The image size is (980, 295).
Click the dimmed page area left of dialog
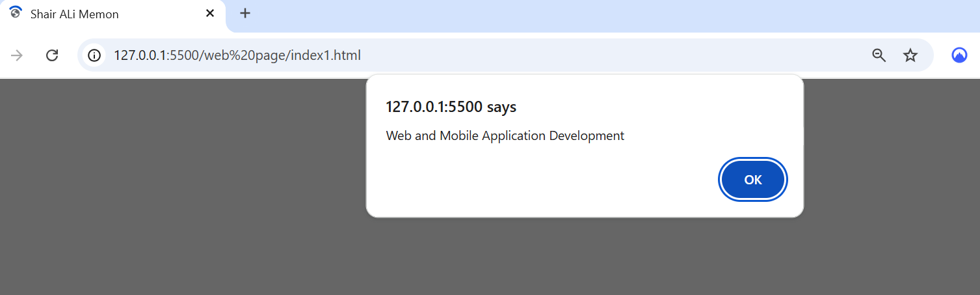(x=182, y=189)
